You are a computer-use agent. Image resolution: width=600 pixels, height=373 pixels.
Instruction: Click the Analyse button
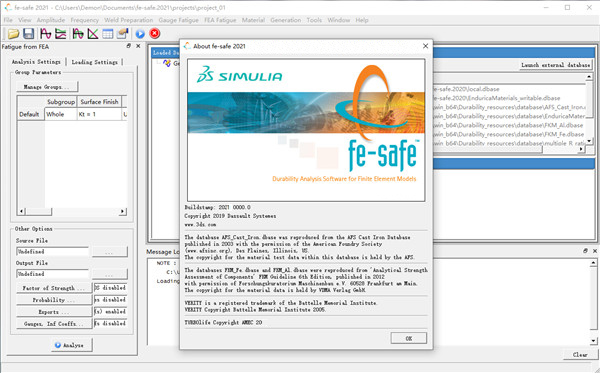pyautogui.click(x=72, y=345)
